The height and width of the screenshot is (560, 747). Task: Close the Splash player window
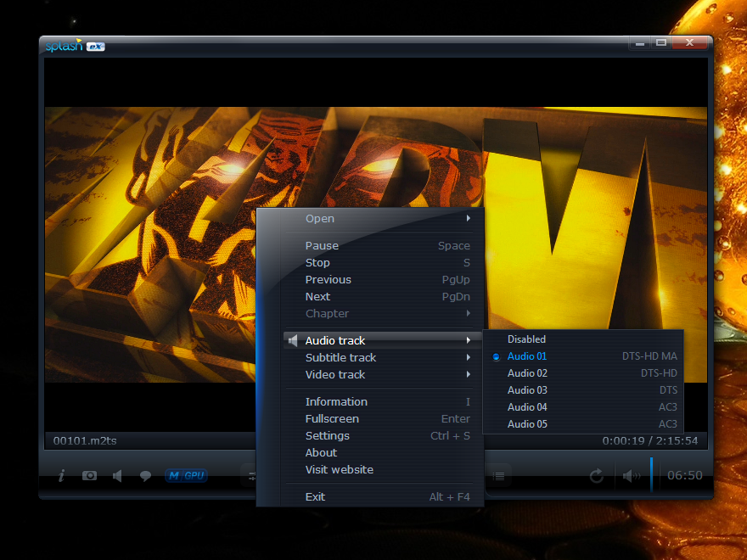pos(689,43)
